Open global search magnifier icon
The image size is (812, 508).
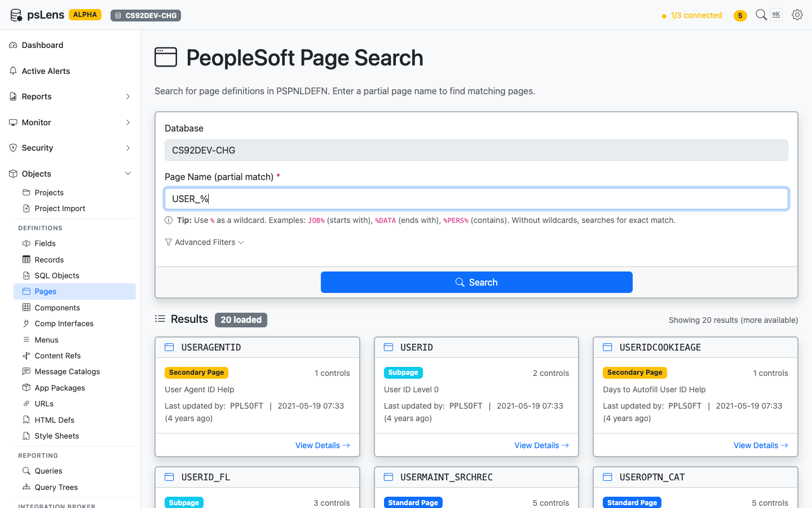point(761,15)
